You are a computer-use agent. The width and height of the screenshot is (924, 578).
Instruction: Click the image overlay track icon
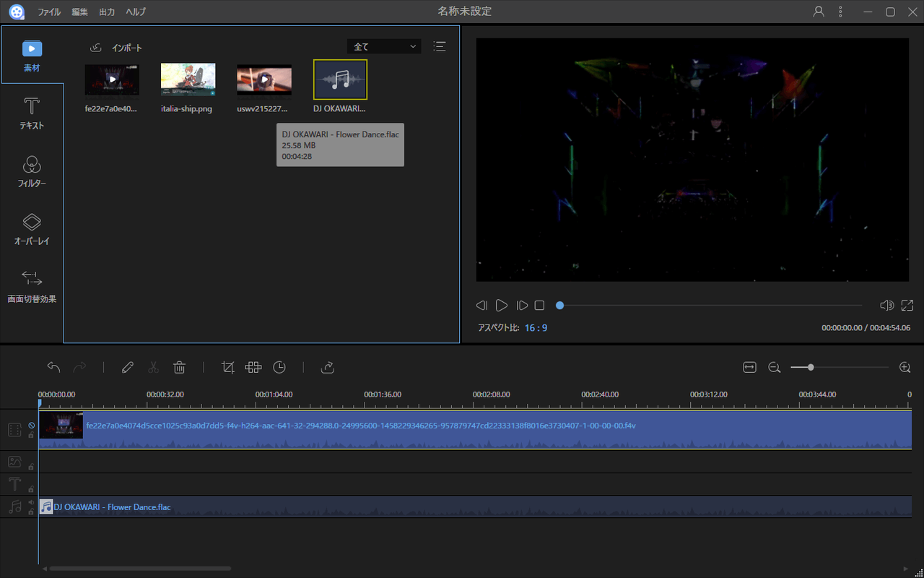tap(14, 461)
